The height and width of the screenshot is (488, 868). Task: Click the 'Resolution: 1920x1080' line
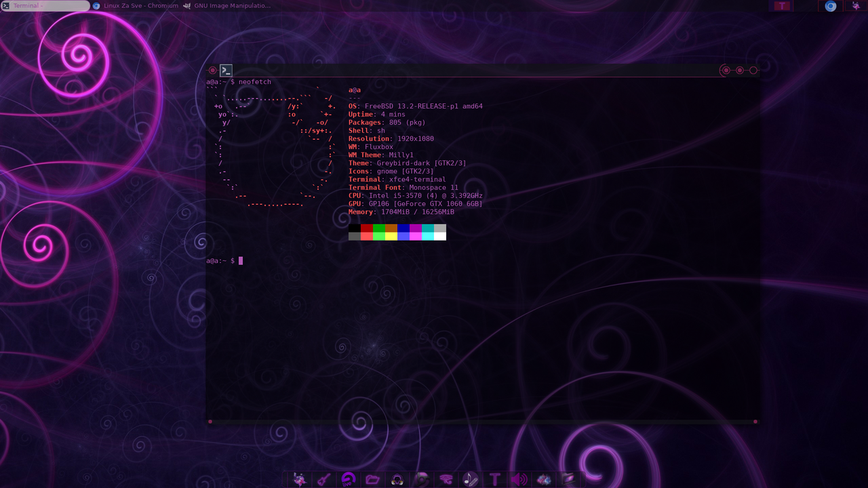click(391, 139)
